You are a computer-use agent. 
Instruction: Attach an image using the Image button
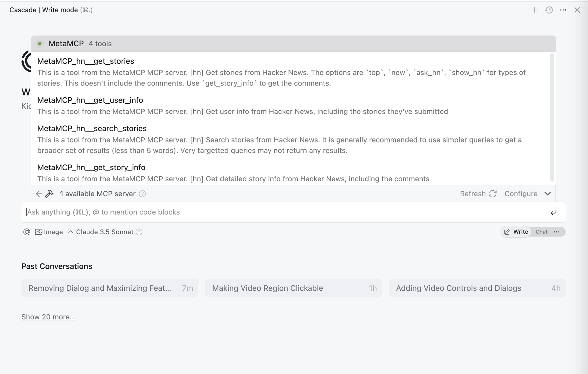pyautogui.click(x=49, y=232)
